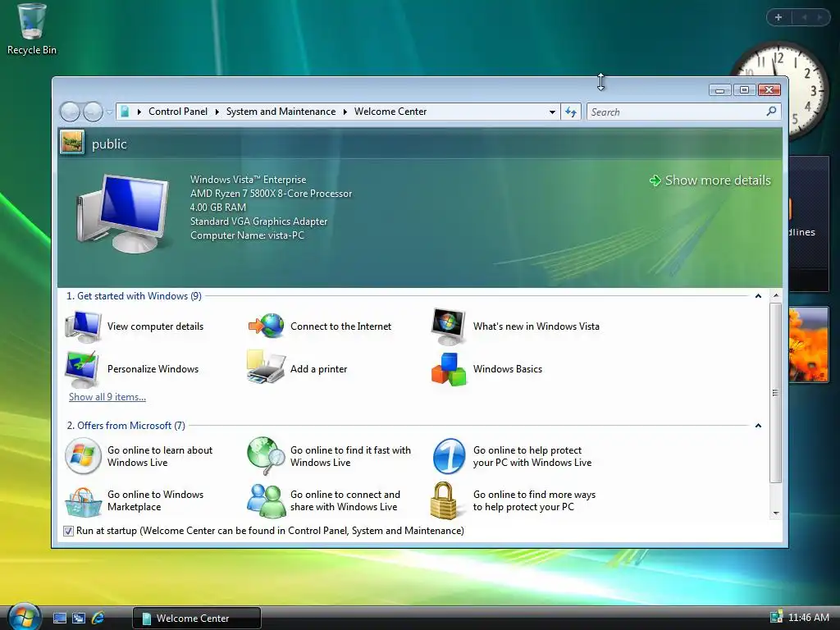Click Windows Basics text label
Image resolution: width=840 pixels, height=630 pixels.
coord(507,369)
